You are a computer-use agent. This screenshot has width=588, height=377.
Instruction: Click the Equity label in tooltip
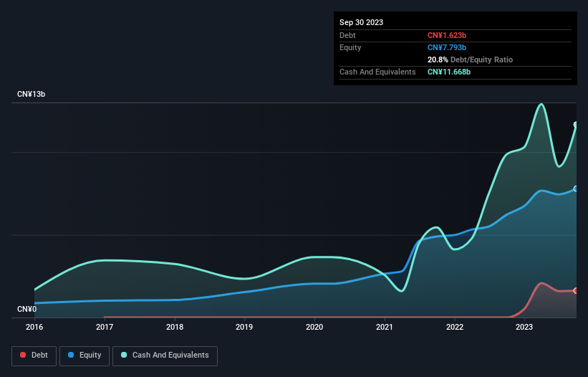[x=350, y=47]
